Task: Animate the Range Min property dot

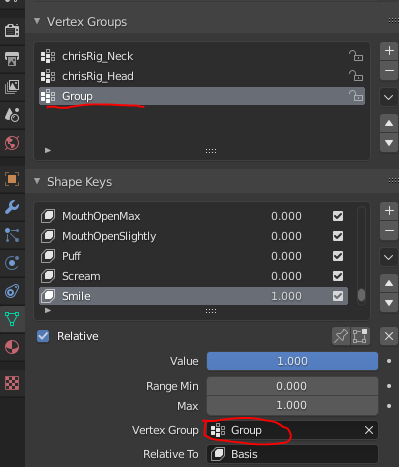Action: [x=389, y=386]
